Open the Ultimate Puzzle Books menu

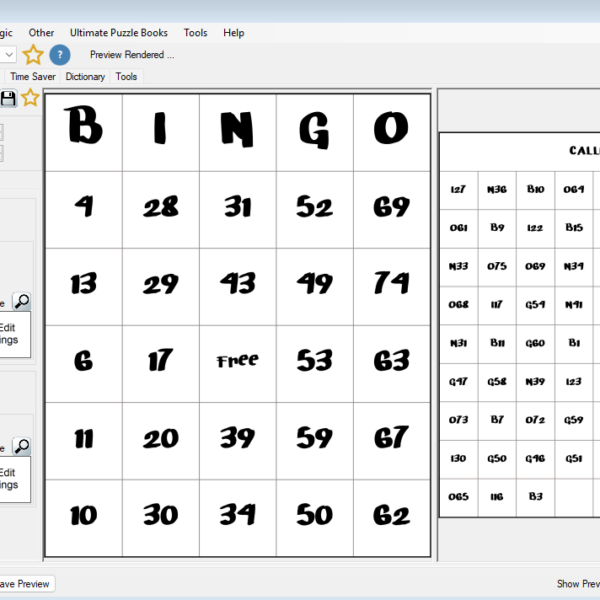[119, 33]
